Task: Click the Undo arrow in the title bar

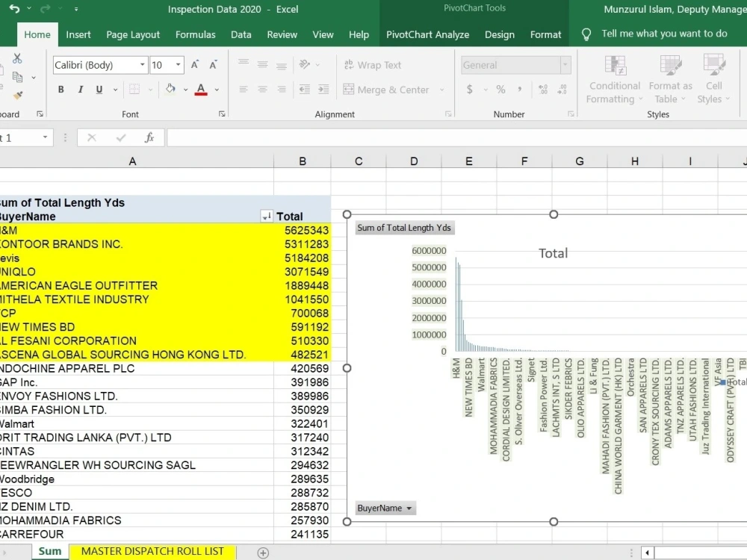Action: click(x=15, y=9)
